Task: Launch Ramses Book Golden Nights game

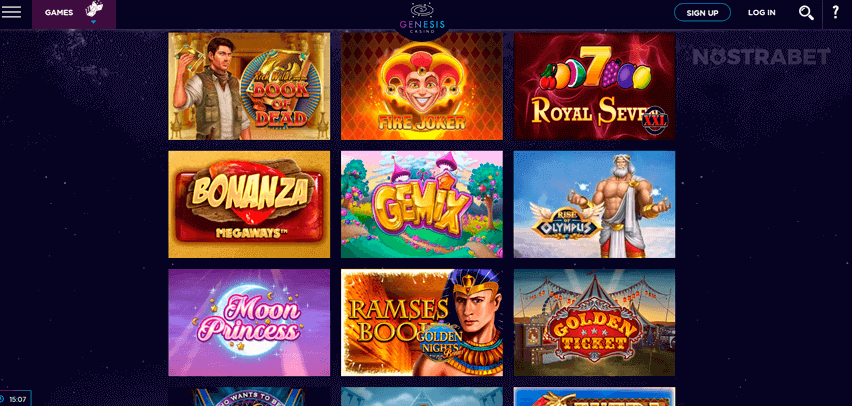Action: click(x=422, y=322)
